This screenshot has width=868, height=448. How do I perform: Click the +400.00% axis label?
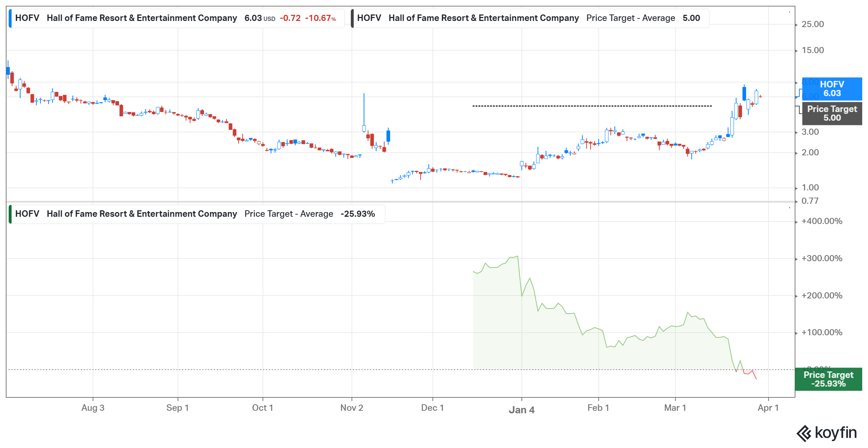coord(822,221)
